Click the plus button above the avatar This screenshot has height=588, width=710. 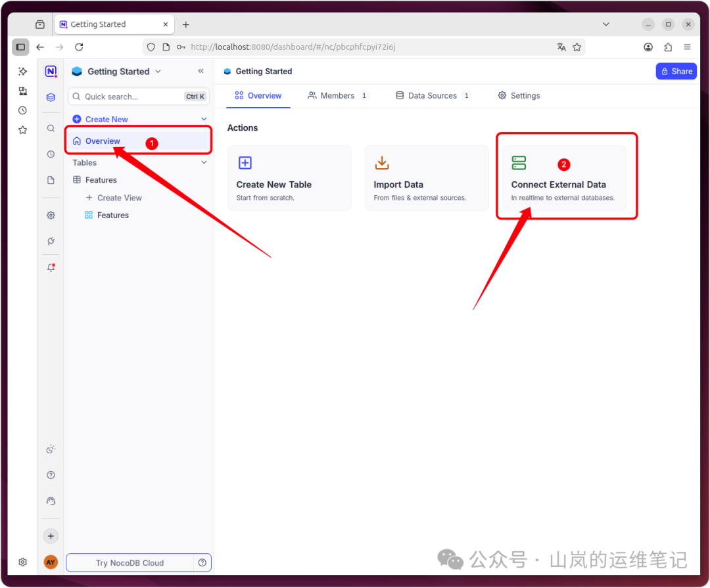tap(51, 536)
